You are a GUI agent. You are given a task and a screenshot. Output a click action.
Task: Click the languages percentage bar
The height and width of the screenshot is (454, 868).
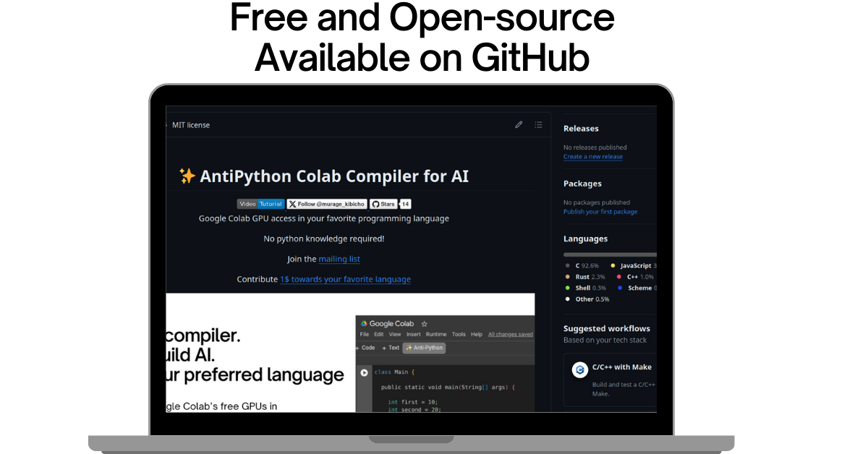pos(610,254)
